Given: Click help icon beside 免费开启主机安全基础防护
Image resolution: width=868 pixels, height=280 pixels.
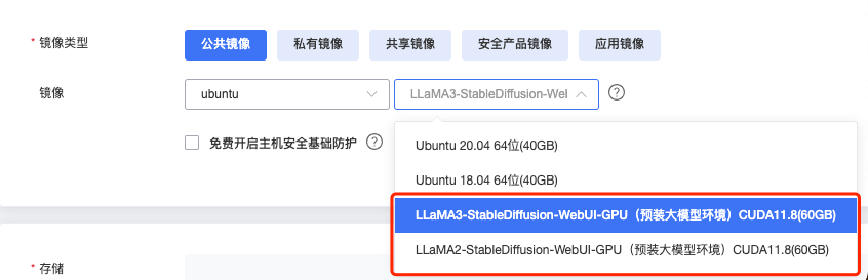Looking at the screenshot, I should click(374, 142).
